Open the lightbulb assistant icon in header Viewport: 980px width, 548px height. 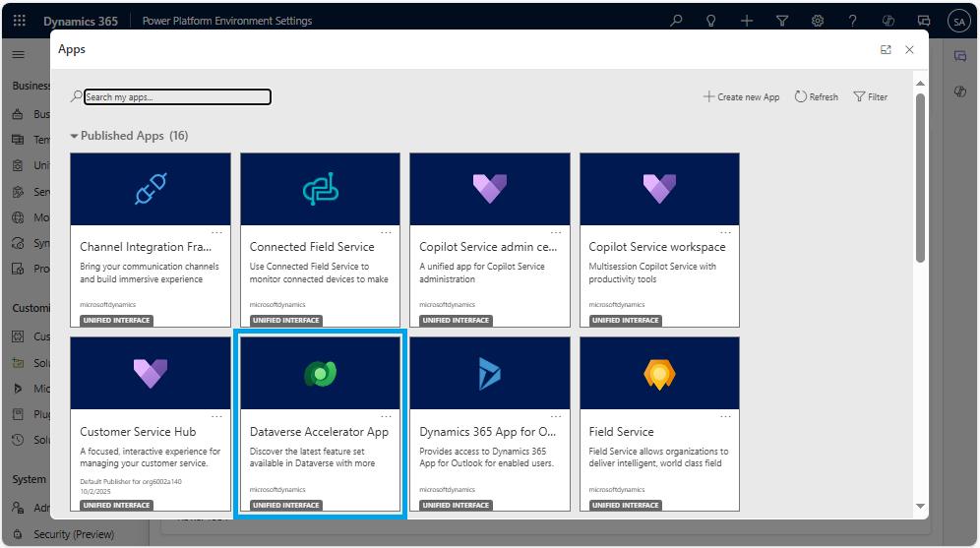710,21
